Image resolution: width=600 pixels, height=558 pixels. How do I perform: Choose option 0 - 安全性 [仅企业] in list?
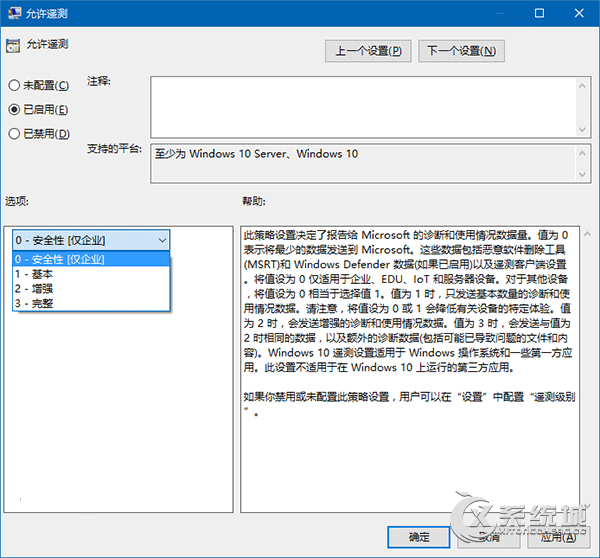tap(91, 259)
